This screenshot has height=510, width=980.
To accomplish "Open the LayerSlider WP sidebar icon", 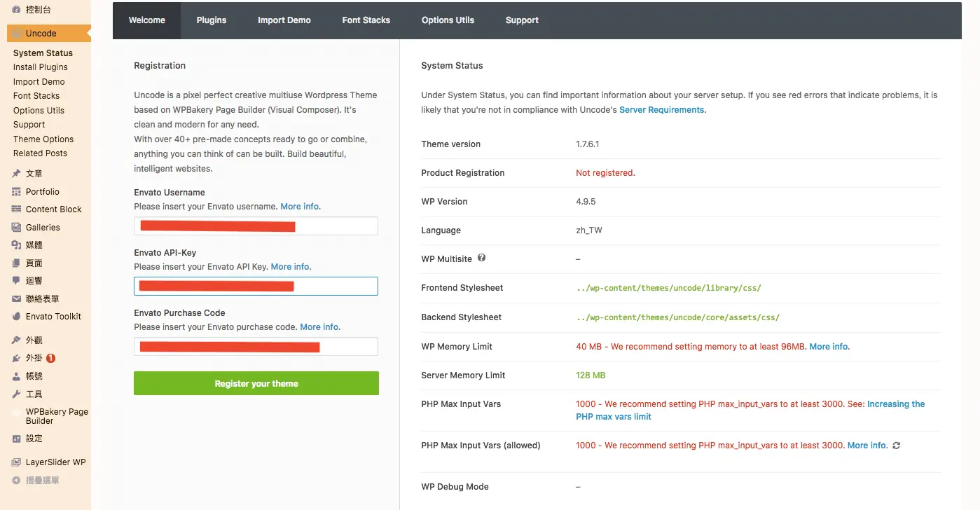I will pyautogui.click(x=16, y=462).
